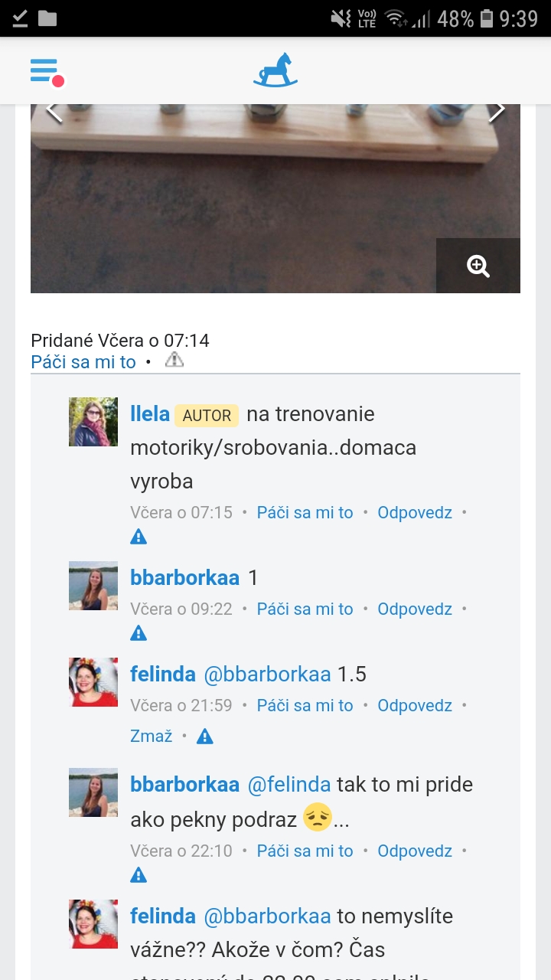Tap the blue rocking horse logo
Image resolution: width=551 pixels, height=980 pixels.
(x=275, y=70)
